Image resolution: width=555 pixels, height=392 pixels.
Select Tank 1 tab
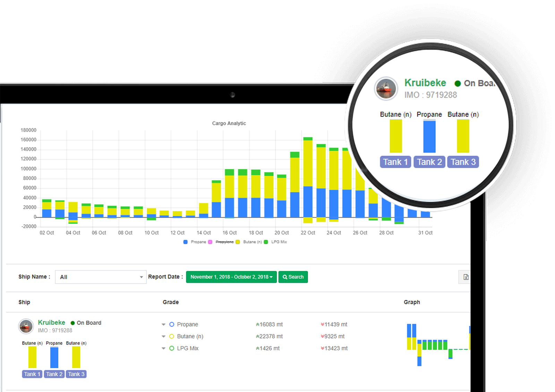[x=32, y=374]
